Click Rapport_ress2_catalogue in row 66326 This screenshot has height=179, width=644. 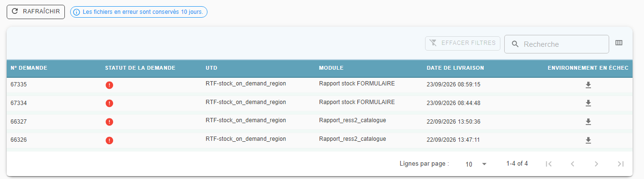(353, 139)
